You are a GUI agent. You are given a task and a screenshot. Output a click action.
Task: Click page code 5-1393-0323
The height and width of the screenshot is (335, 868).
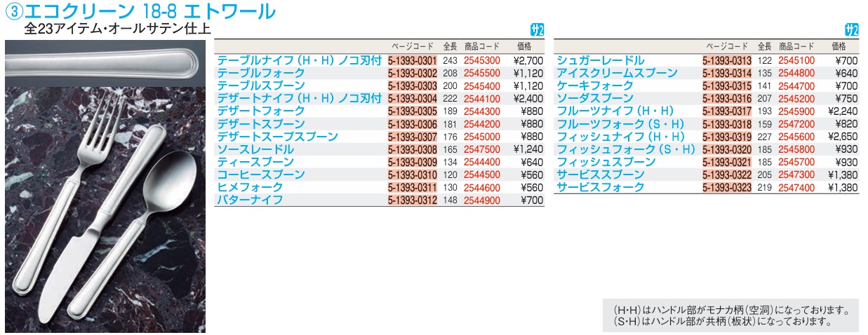coord(727,187)
